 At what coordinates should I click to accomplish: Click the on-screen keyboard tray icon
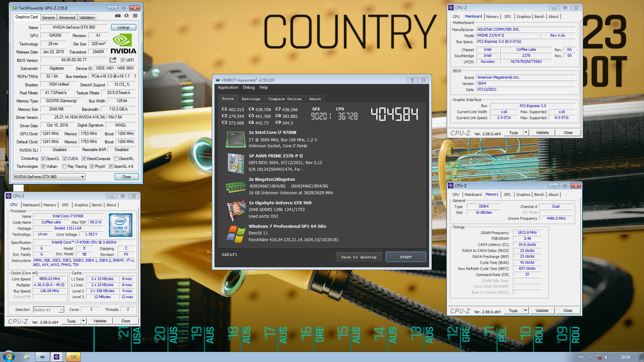point(582,357)
